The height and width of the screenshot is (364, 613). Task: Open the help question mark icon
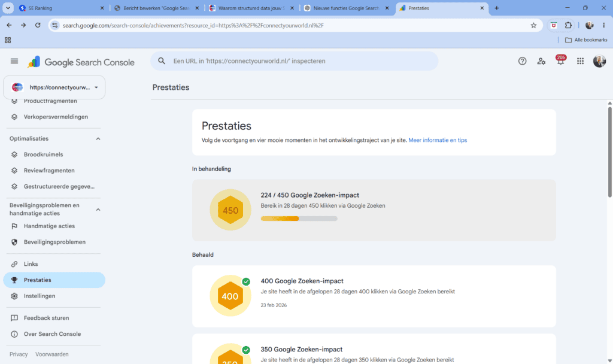pyautogui.click(x=522, y=61)
